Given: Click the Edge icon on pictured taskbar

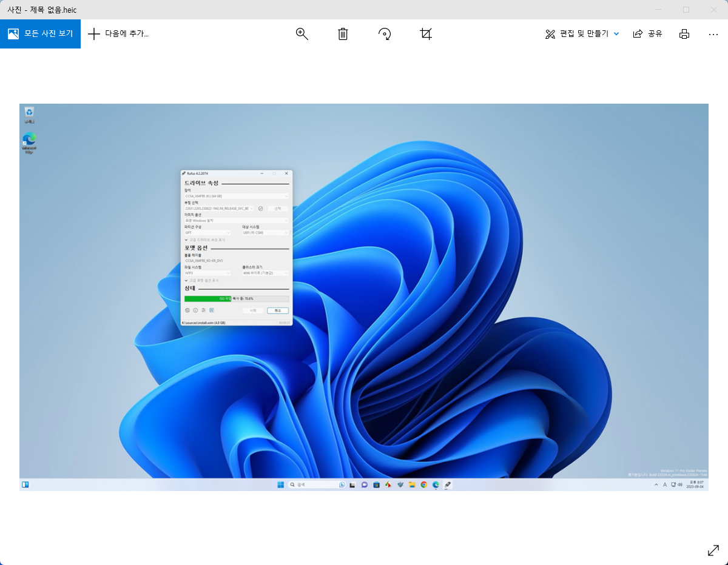Looking at the screenshot, I should (x=436, y=484).
